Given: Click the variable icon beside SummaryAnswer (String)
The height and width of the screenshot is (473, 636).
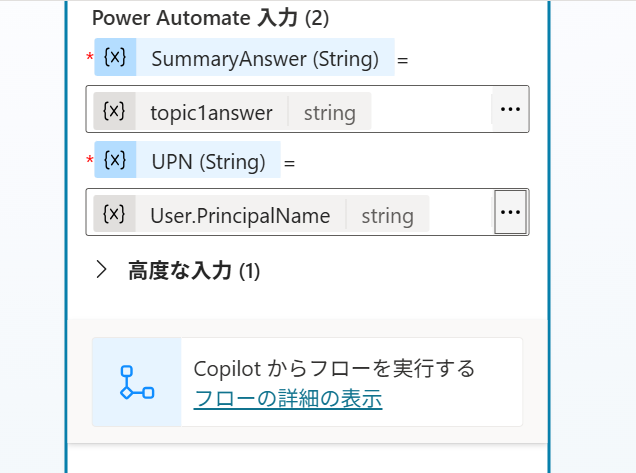Looking at the screenshot, I should [x=115, y=58].
